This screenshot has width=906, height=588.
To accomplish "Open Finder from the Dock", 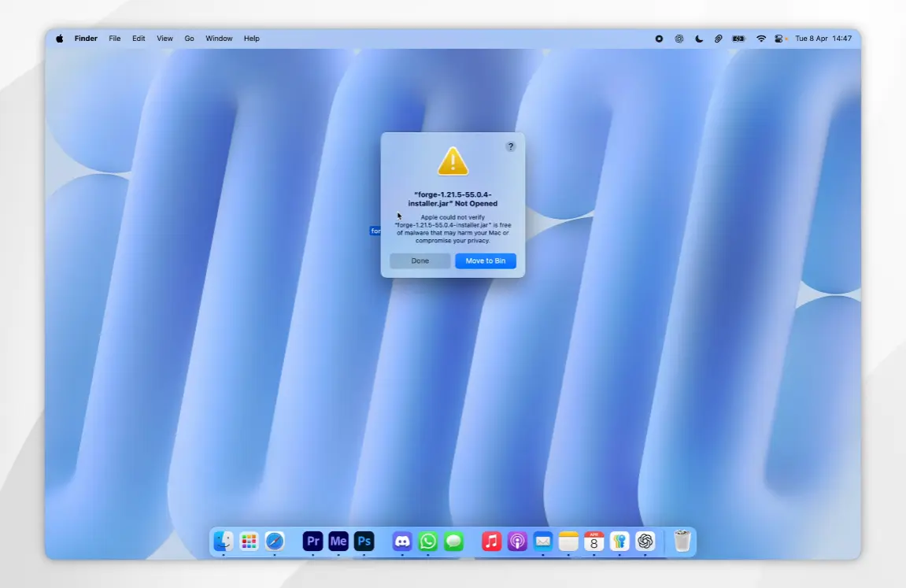I will (x=223, y=542).
